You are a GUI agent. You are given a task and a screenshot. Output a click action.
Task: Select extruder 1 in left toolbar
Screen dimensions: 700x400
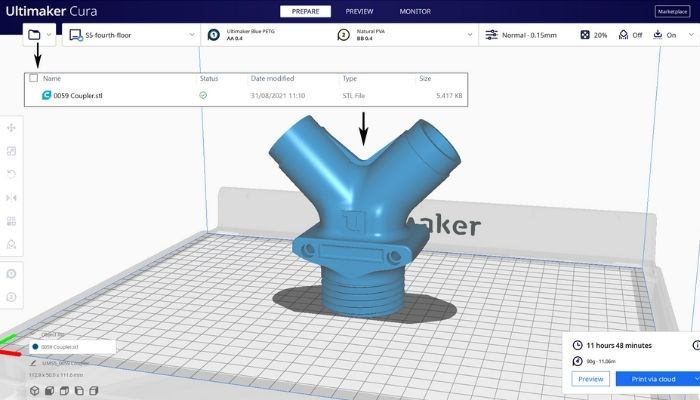[11, 274]
